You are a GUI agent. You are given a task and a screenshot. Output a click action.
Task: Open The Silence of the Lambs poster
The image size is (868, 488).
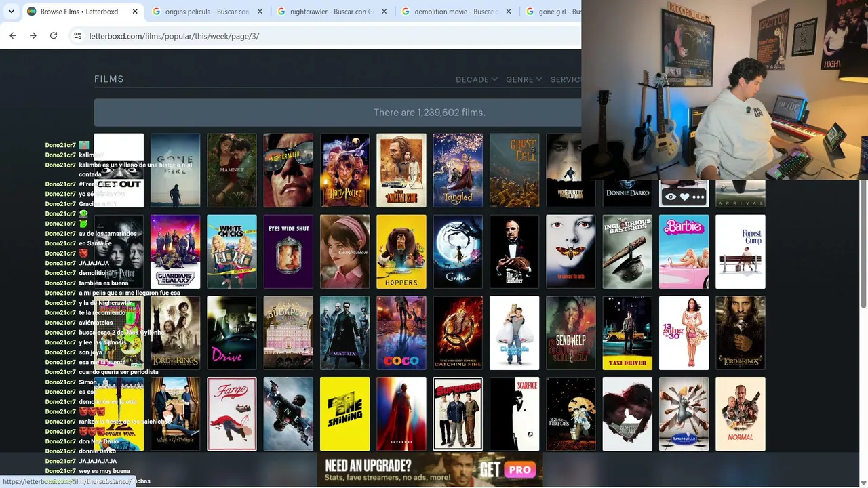571,251
